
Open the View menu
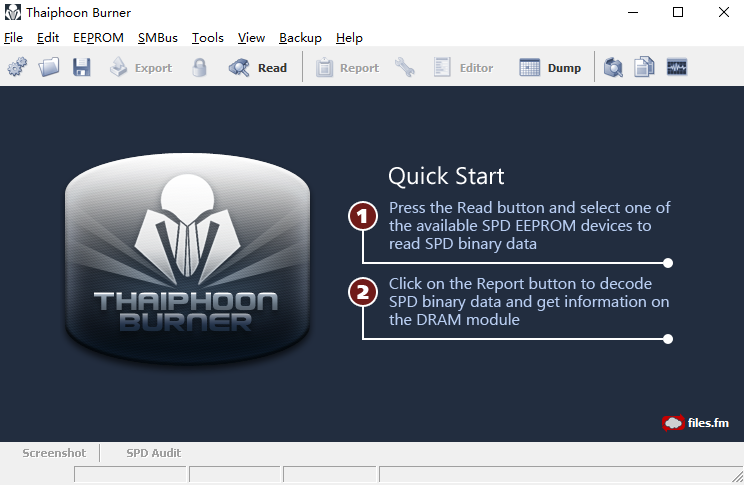[x=251, y=37]
